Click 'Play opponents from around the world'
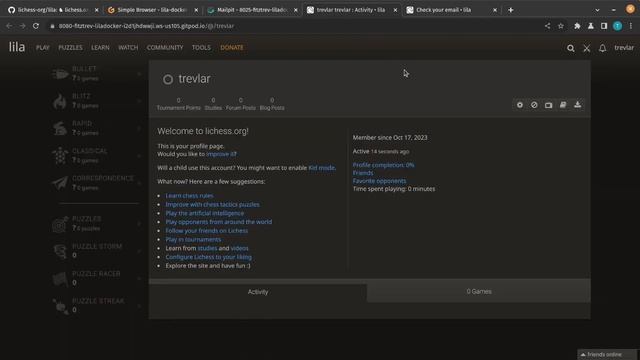The width and height of the screenshot is (640, 360). [x=219, y=222]
